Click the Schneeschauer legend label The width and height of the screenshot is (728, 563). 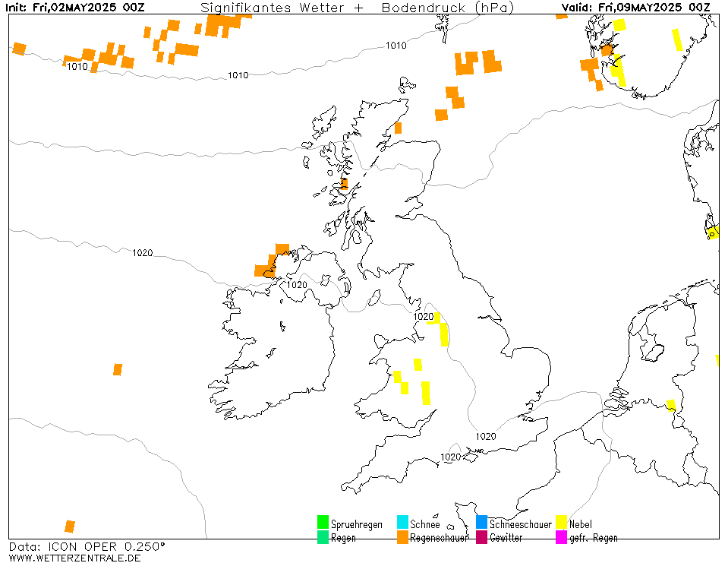coord(521,524)
